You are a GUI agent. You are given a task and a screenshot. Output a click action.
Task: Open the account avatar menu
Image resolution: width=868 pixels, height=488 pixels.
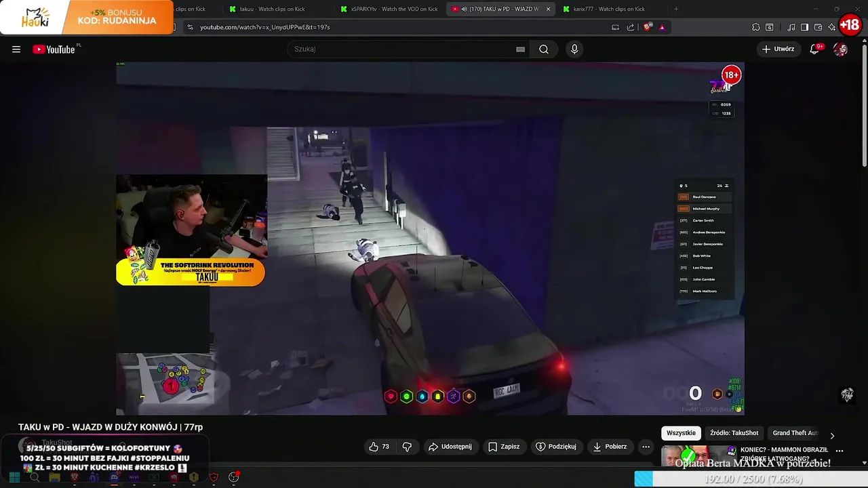click(x=840, y=49)
